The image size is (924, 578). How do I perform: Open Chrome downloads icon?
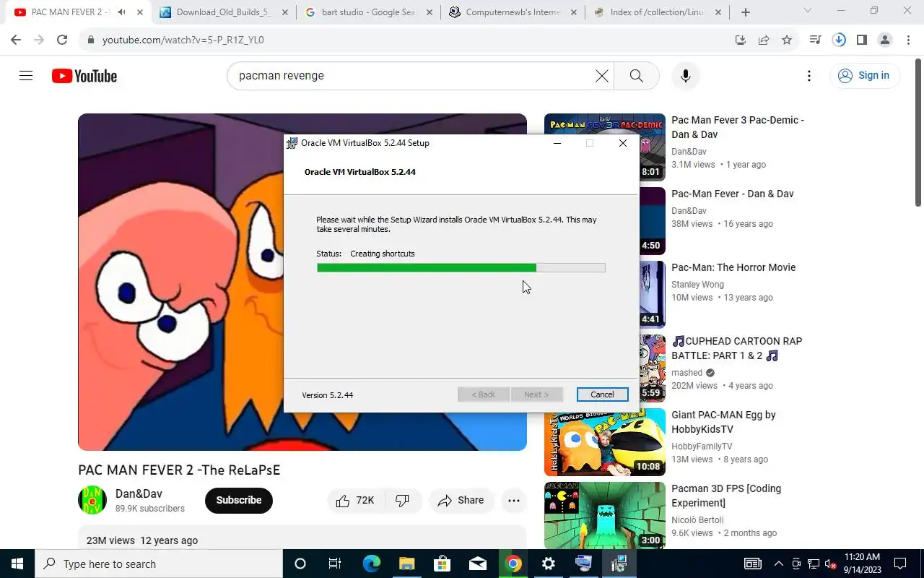(x=839, y=40)
